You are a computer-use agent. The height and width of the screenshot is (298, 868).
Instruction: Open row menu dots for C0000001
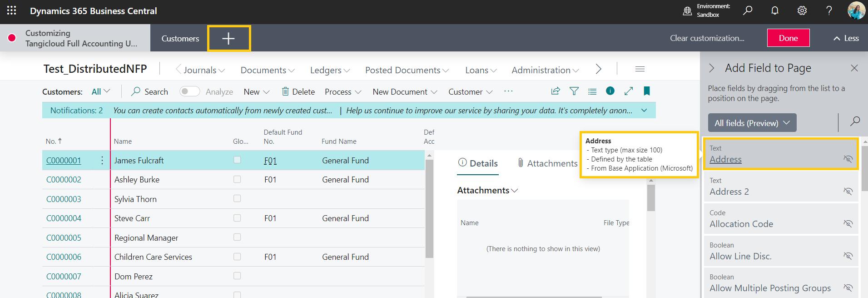pos(102,160)
